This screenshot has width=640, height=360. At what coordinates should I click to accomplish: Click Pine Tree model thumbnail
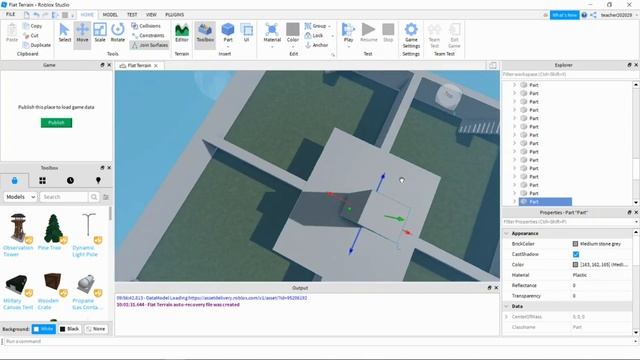coord(53,227)
